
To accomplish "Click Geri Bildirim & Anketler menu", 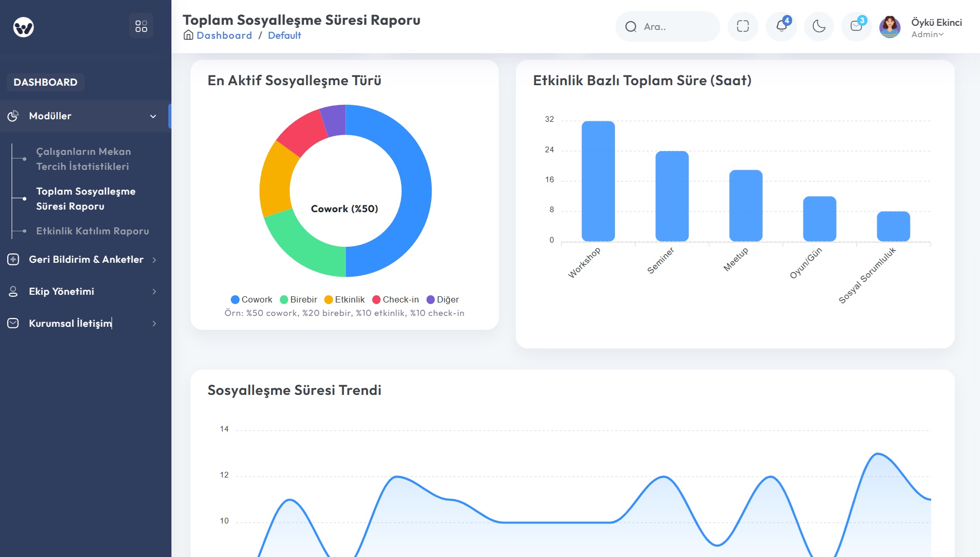I will [85, 260].
